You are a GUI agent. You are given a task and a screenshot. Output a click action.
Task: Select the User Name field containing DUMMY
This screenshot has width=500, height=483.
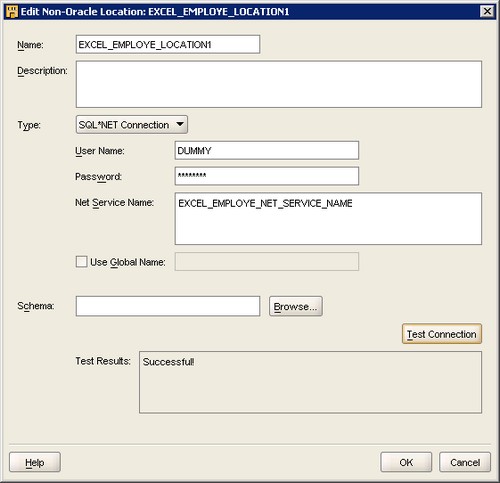[267, 150]
